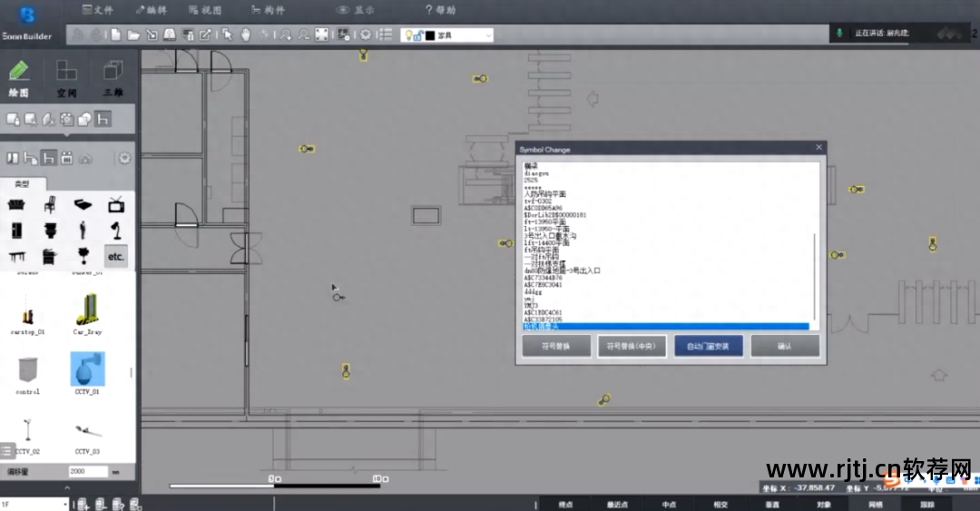Click the open folder icon
Viewport: 980px width, 511px height.
[x=133, y=35]
